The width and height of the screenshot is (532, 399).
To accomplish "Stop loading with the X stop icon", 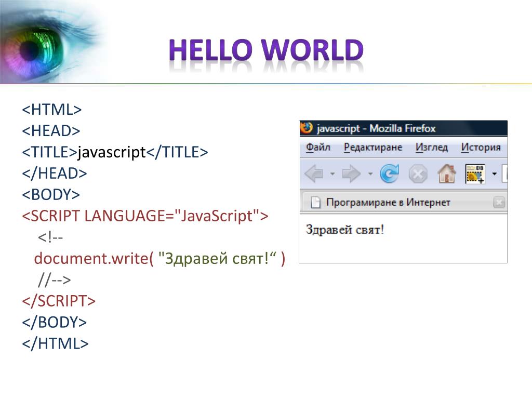I will (x=418, y=174).
